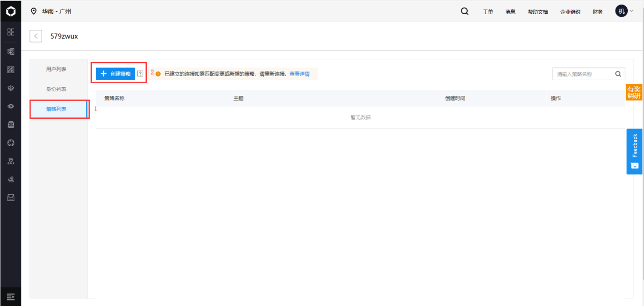644x306 pixels.
Task: Open the 有奖调研 survey badge
Action: coord(634,92)
